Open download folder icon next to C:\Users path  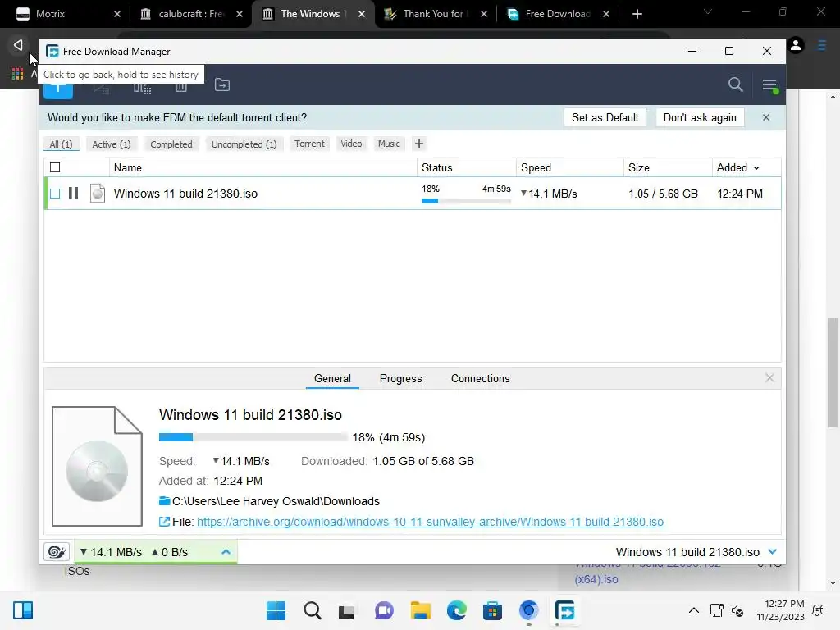coord(164,501)
